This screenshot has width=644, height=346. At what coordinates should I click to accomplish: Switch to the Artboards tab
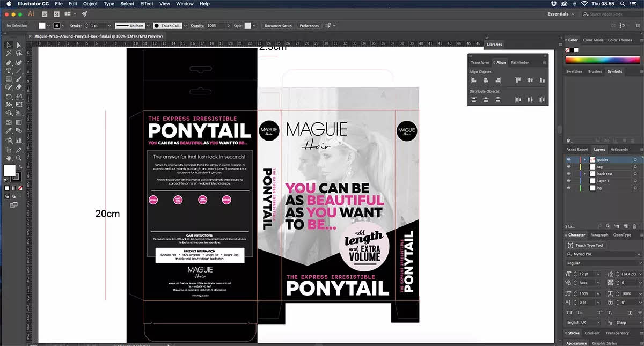point(619,149)
